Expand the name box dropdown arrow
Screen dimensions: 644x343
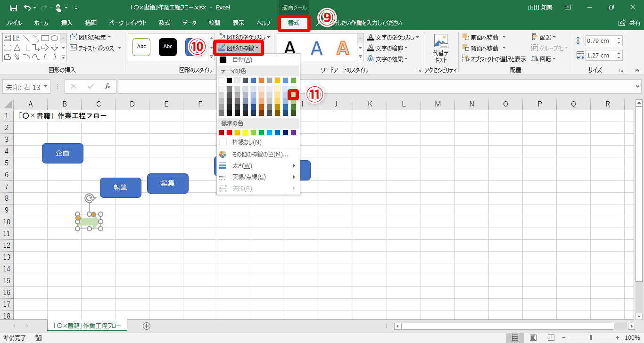point(46,87)
